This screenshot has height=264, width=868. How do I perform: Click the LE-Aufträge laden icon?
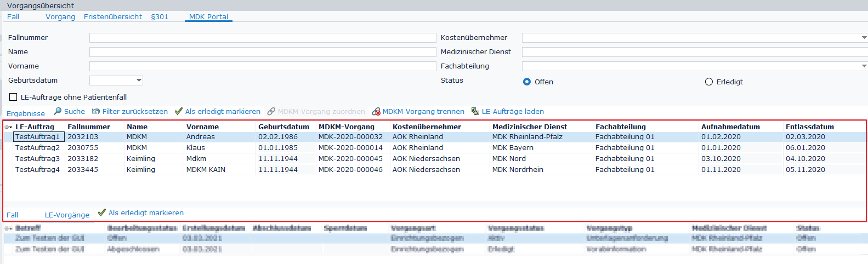click(x=475, y=111)
